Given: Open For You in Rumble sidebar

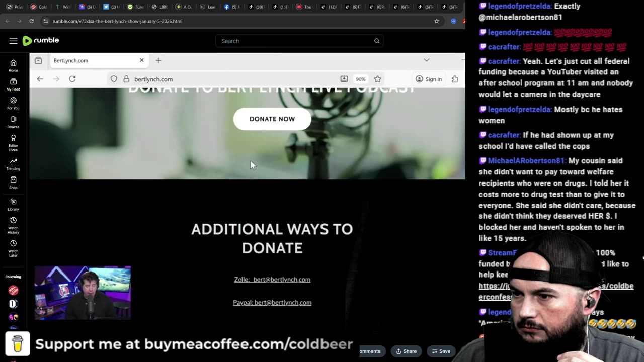Looking at the screenshot, I should pos(13,103).
